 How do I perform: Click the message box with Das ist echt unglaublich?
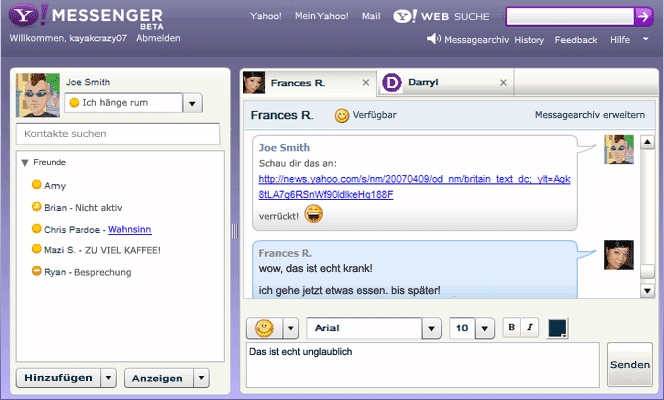(423, 365)
